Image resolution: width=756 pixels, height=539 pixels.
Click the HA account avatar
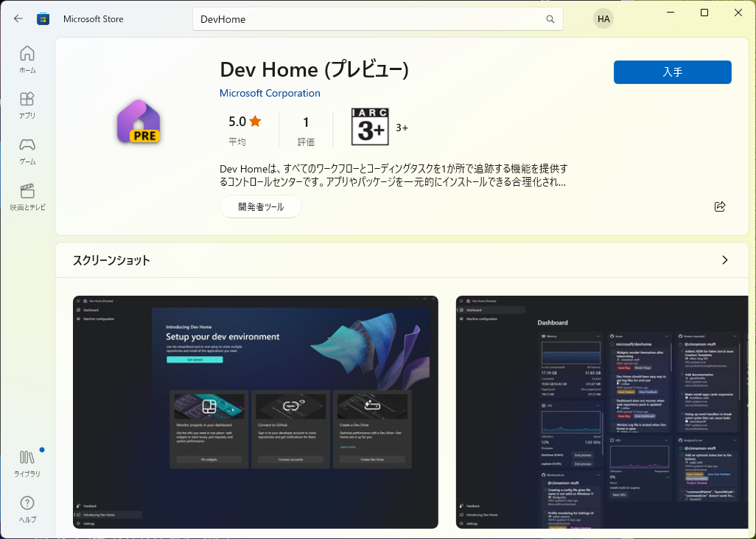603,18
